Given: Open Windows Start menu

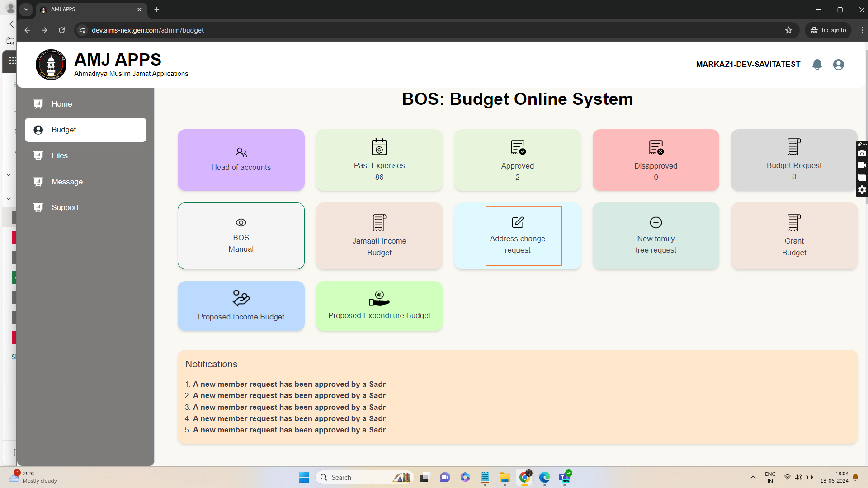Looking at the screenshot, I should coord(304,478).
